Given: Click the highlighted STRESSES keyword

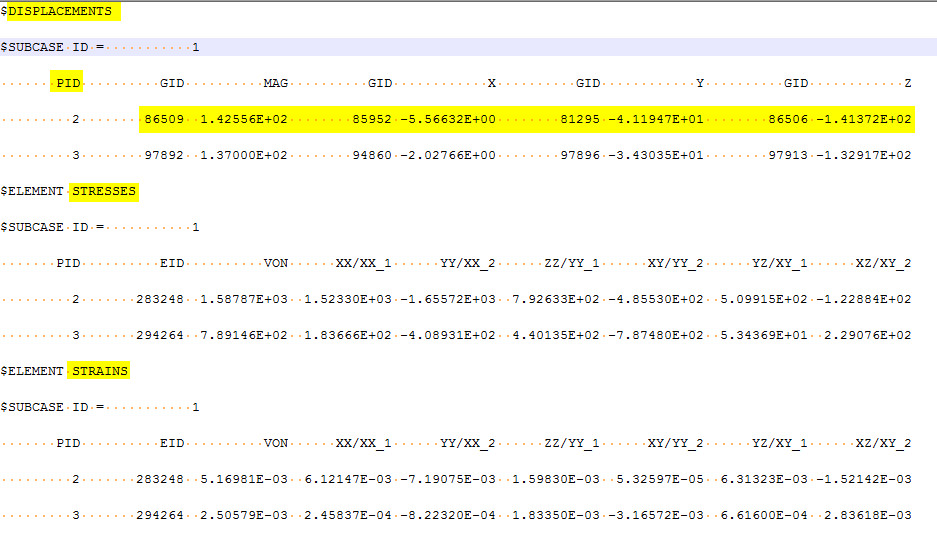Looking at the screenshot, I should click(x=104, y=191).
